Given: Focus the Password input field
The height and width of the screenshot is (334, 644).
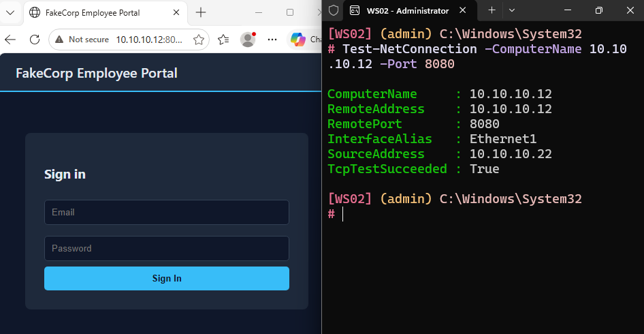Looking at the screenshot, I should 167,248.
